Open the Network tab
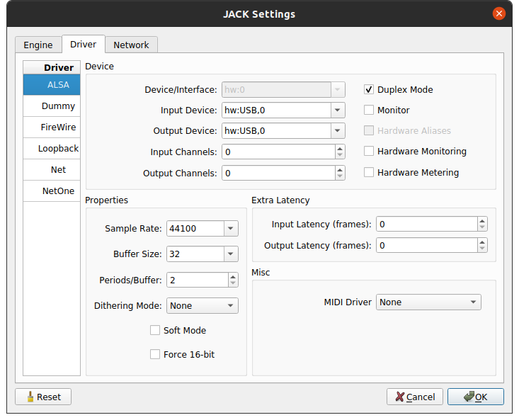 coord(131,45)
